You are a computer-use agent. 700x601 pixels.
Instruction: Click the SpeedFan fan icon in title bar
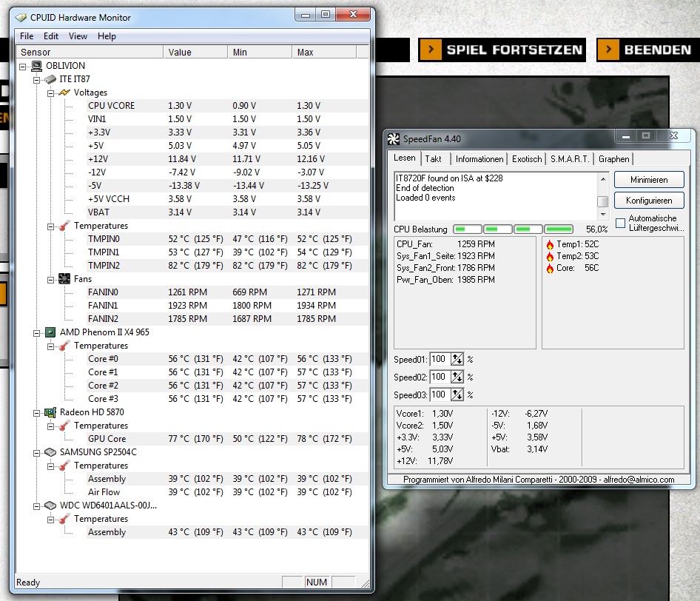pos(394,139)
